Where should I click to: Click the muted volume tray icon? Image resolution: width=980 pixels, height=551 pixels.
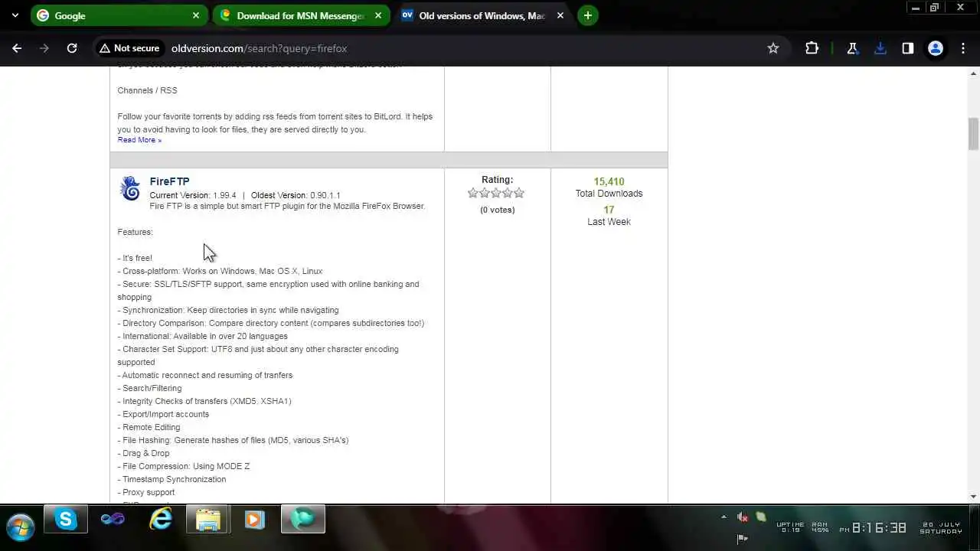click(742, 517)
